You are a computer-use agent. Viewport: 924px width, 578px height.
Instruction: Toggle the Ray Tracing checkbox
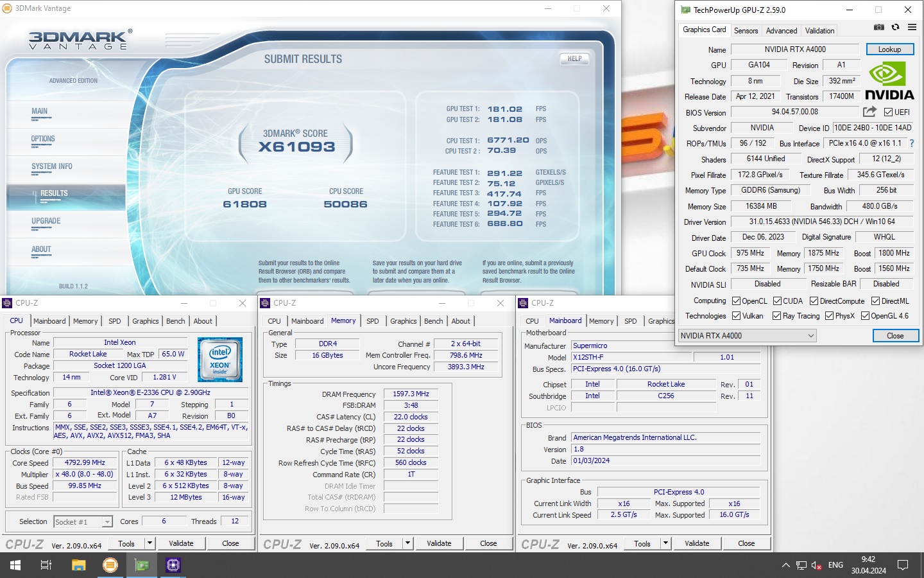(x=777, y=316)
